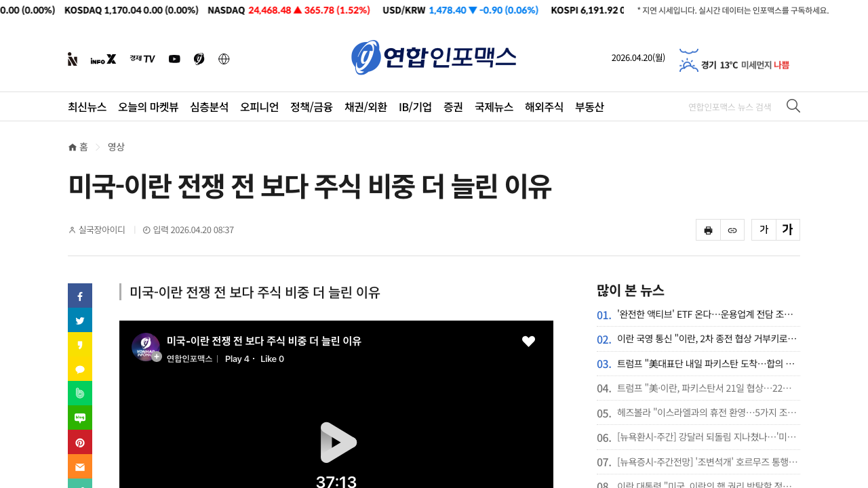Play the video with the center play button
868x488 pixels.
pos(338,442)
